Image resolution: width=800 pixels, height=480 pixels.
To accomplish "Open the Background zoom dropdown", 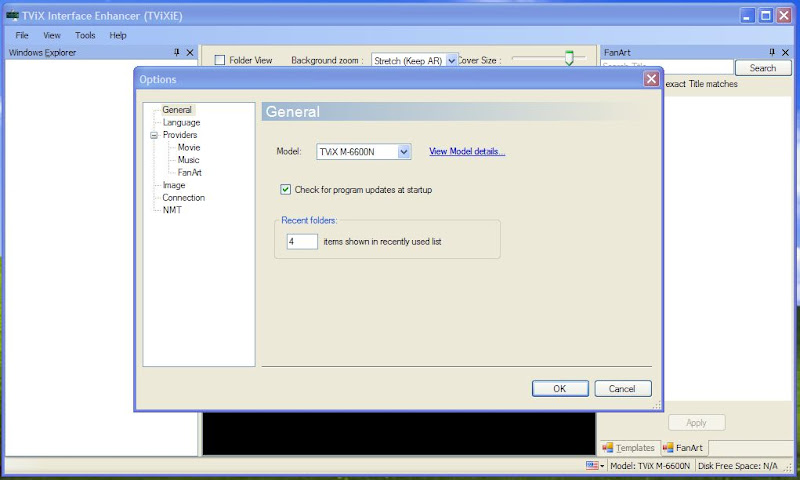I will [452, 61].
